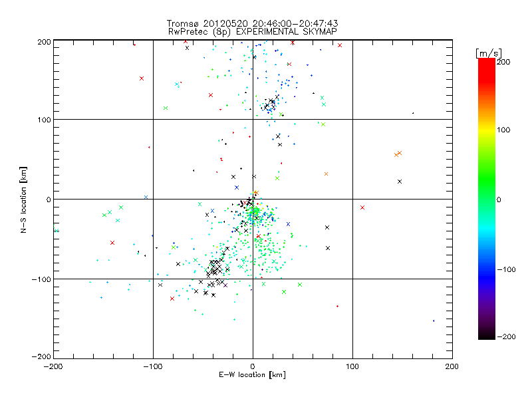Image resolution: width=532 pixels, height=399 pixels.
Task: Select the '100' tick on the E-W axis
Action: click(352, 366)
